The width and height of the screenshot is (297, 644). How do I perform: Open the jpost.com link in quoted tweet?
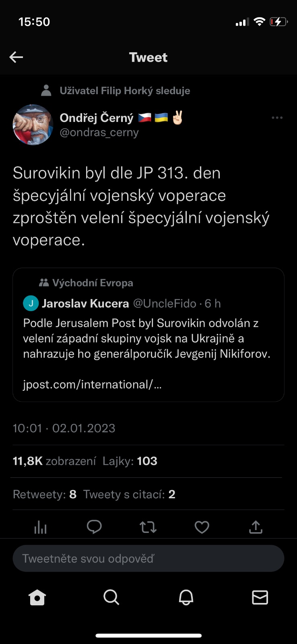[x=92, y=384]
